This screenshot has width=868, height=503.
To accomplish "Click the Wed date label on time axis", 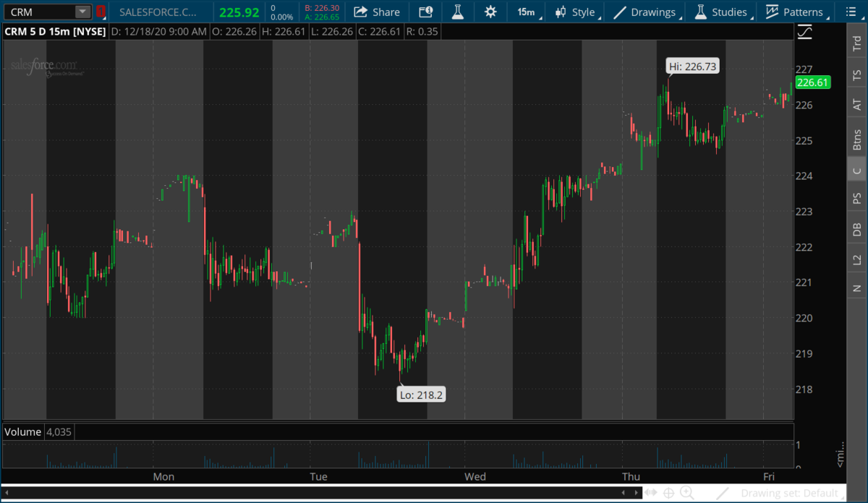I will 475,476.
